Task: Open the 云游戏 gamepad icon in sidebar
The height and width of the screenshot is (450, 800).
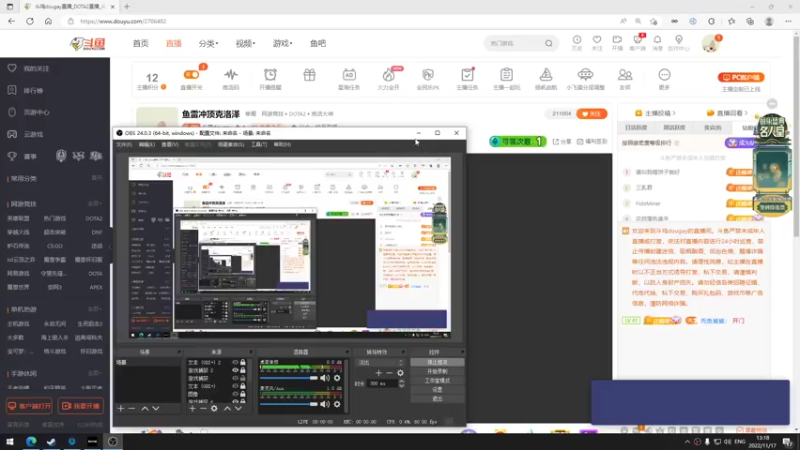Action: click(12, 134)
